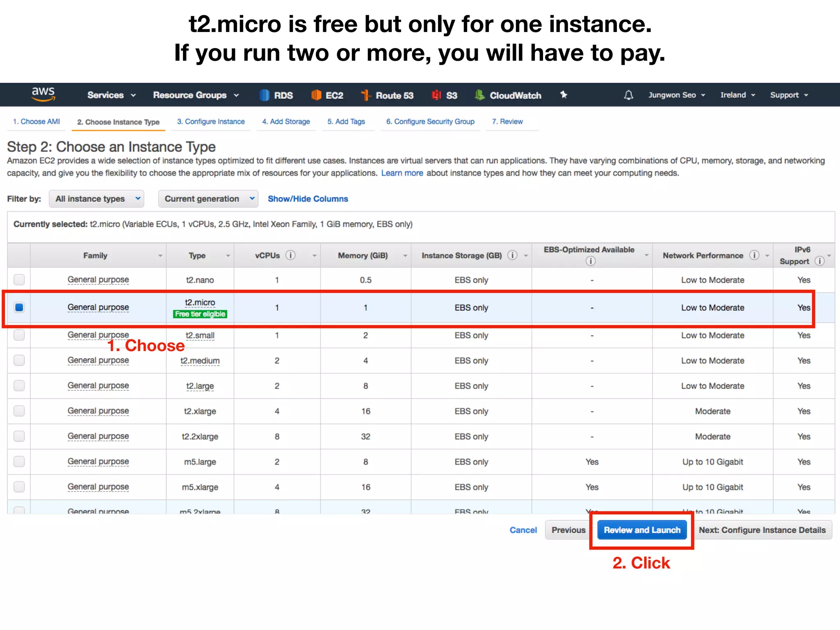Click the m5.large type cell
840x630 pixels.
(200, 462)
